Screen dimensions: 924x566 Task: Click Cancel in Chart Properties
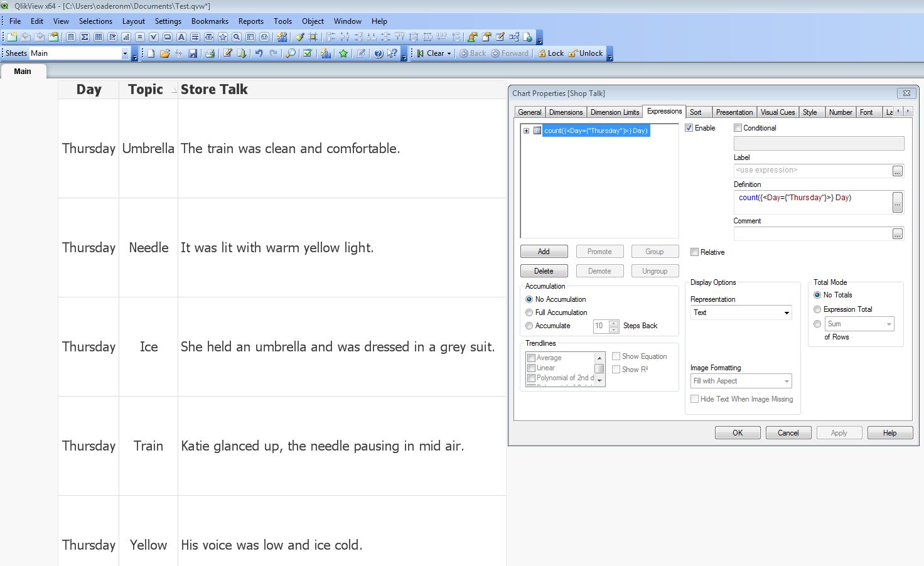point(788,433)
